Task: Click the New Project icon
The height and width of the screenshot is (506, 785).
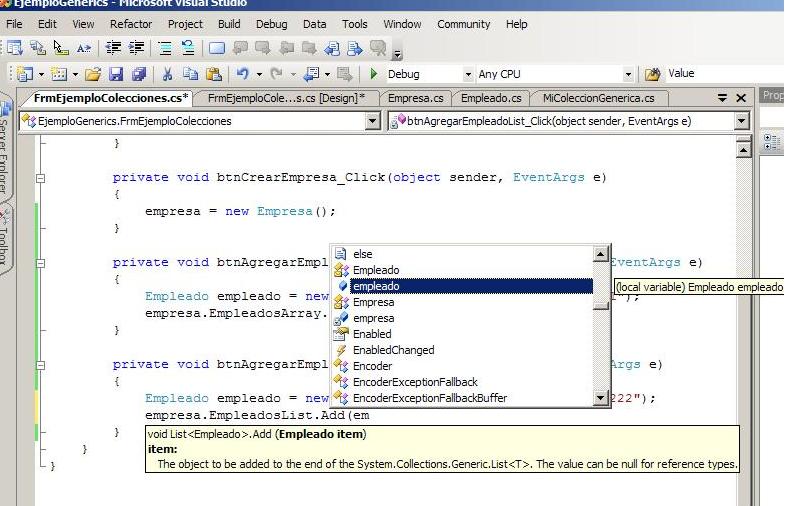Action: (25, 74)
